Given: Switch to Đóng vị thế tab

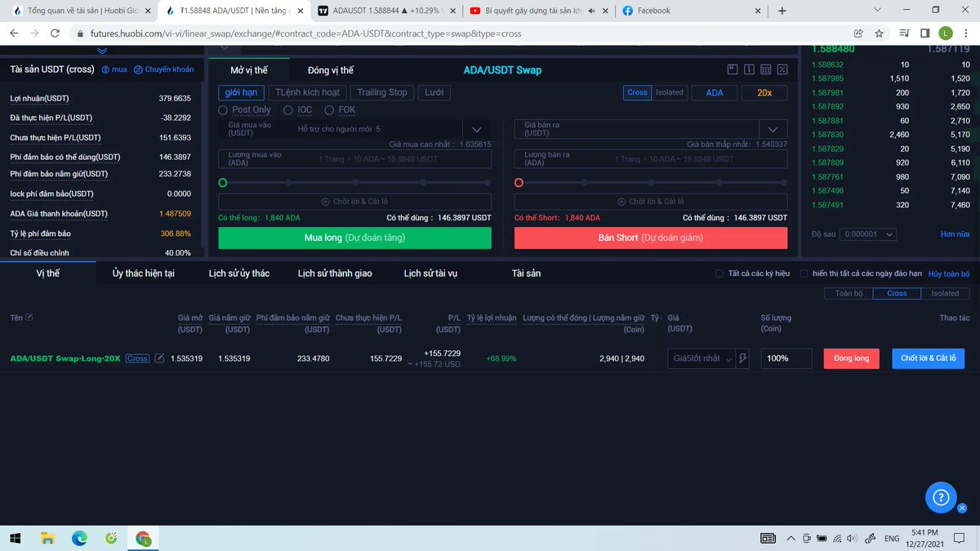Looking at the screenshot, I should [331, 70].
